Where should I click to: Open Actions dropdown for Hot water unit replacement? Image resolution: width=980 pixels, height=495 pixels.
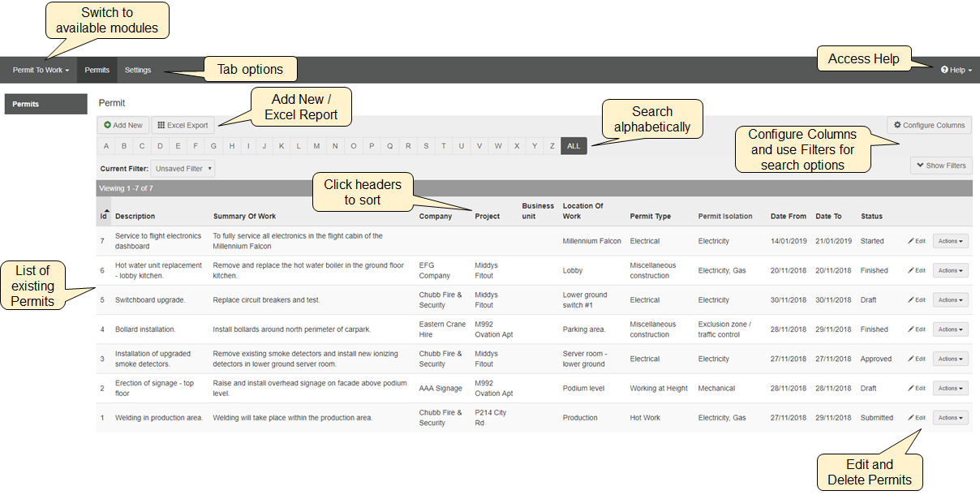pyautogui.click(x=950, y=271)
